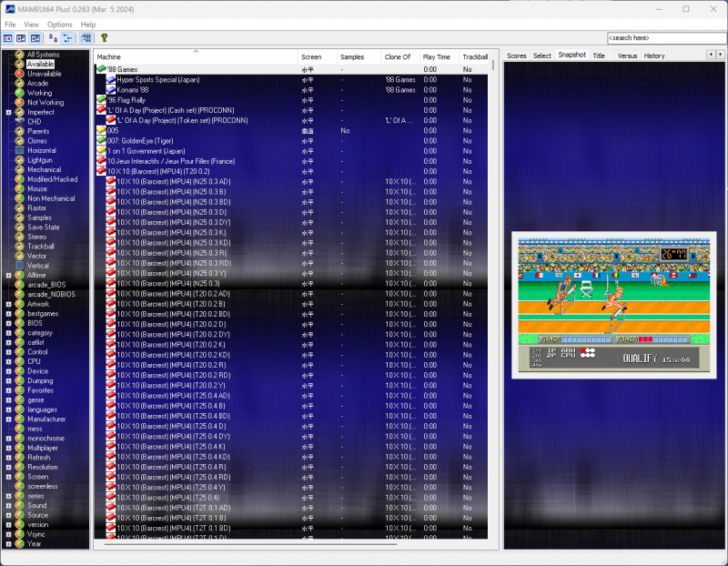Open the Help menu
The width and height of the screenshot is (728, 566).
coord(88,25)
